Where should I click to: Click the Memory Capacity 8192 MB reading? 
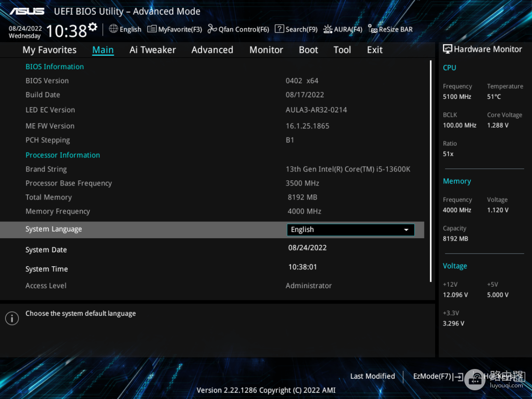coord(456,239)
